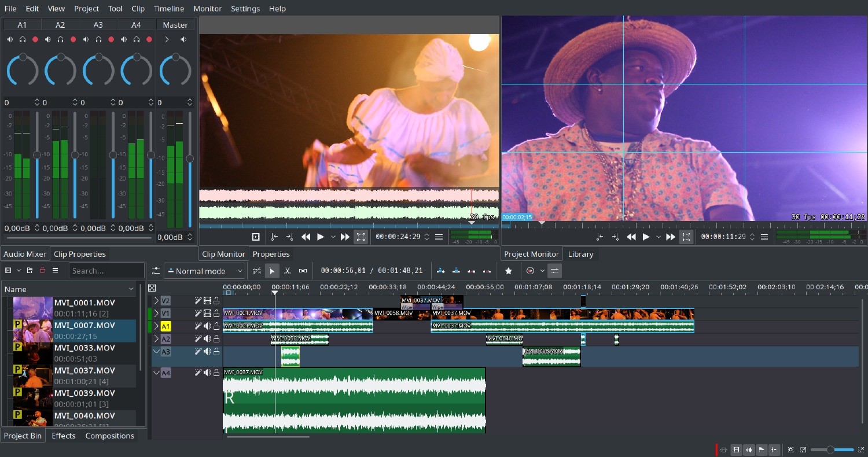Mute the A3 timeline track
The width and height of the screenshot is (868, 457).
click(x=207, y=352)
